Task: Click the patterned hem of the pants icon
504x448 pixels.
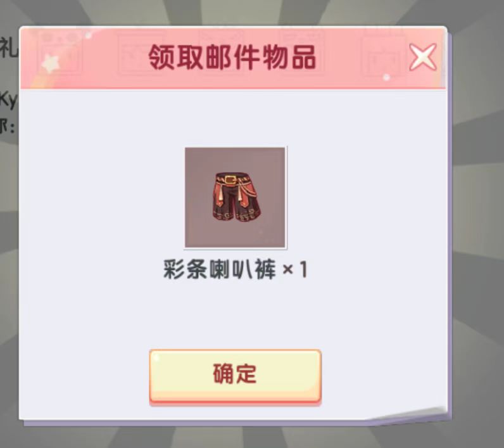Action: click(237, 215)
